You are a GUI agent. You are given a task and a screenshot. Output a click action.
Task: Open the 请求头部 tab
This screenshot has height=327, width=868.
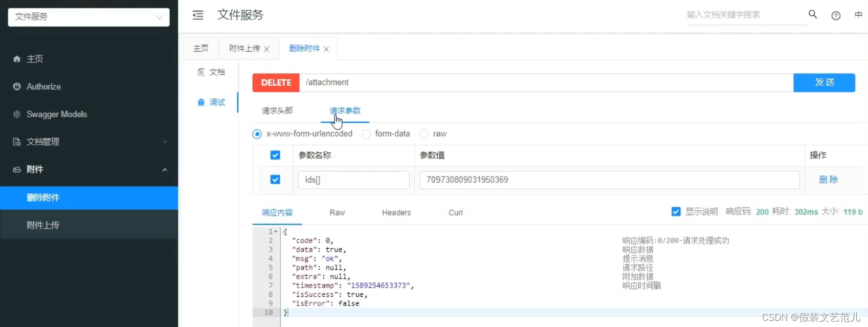pos(277,111)
